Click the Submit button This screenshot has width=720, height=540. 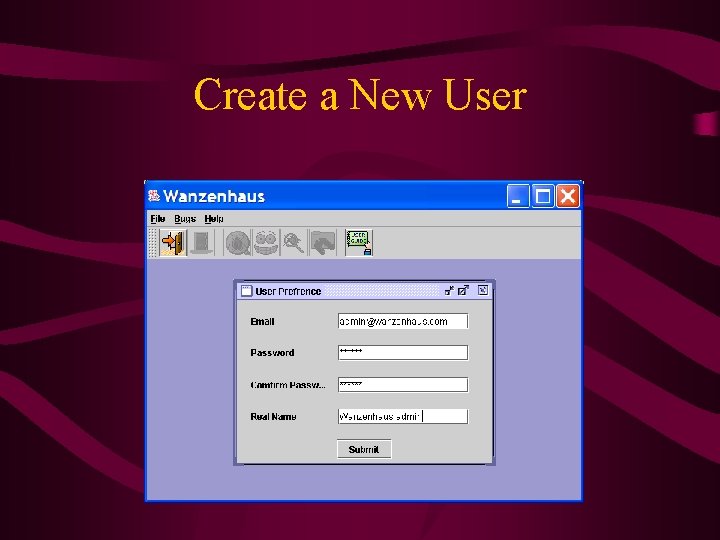[x=364, y=449]
